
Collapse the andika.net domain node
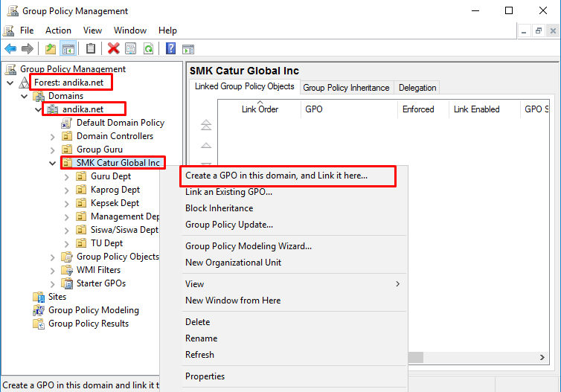[x=38, y=109]
